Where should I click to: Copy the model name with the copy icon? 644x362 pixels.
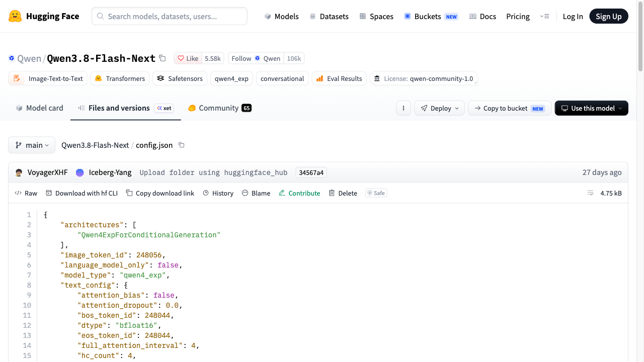click(163, 58)
